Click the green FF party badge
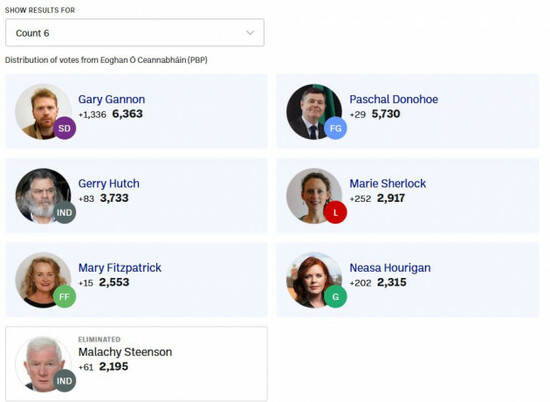 (x=65, y=297)
